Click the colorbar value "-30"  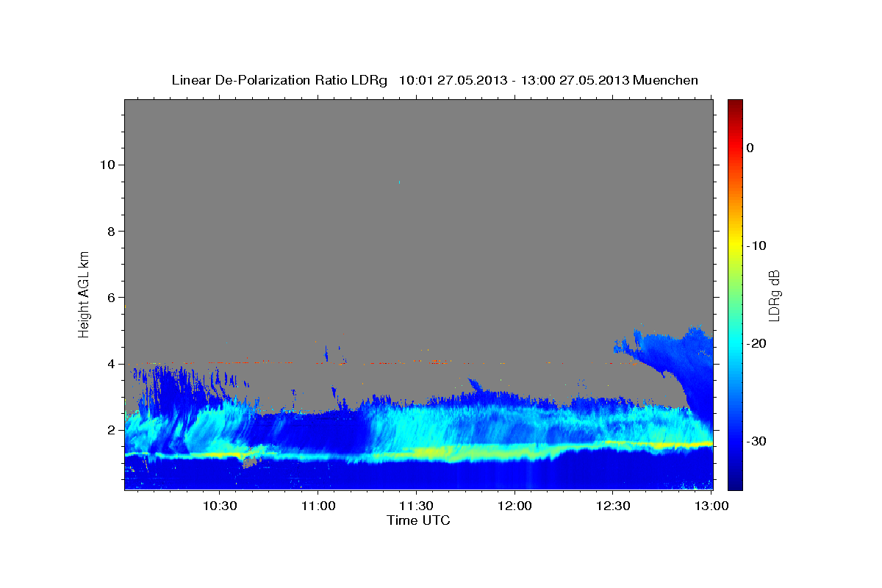point(756,441)
